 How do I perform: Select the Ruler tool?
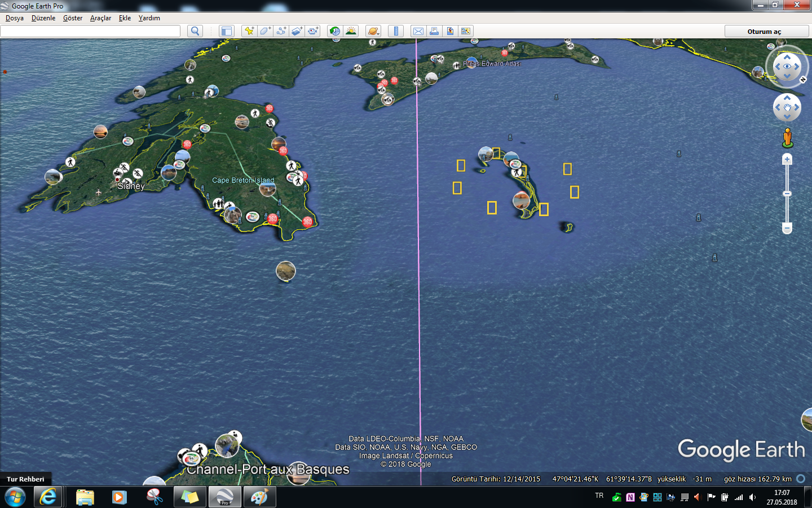click(396, 31)
